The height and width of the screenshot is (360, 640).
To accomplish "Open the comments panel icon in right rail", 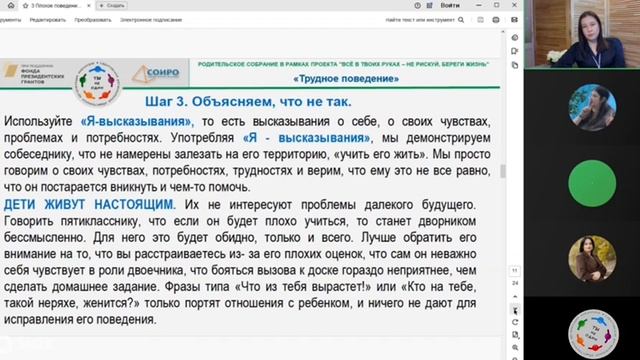I will point(515,51).
